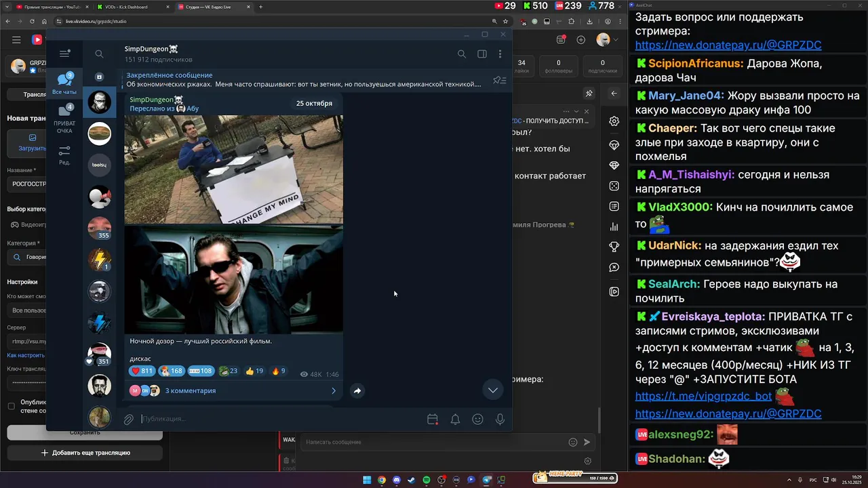Image resolution: width=868 pixels, height=488 pixels.
Task: Record a voice message with microphone
Action: click(x=500, y=420)
